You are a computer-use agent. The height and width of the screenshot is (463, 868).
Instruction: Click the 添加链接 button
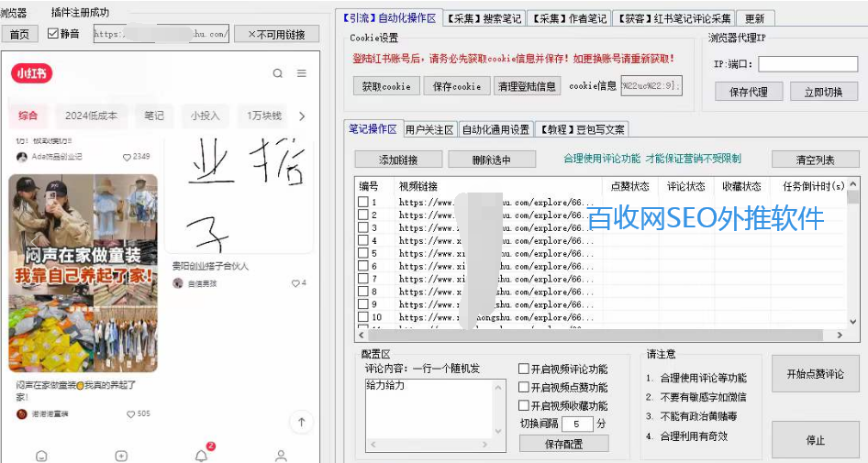click(398, 160)
